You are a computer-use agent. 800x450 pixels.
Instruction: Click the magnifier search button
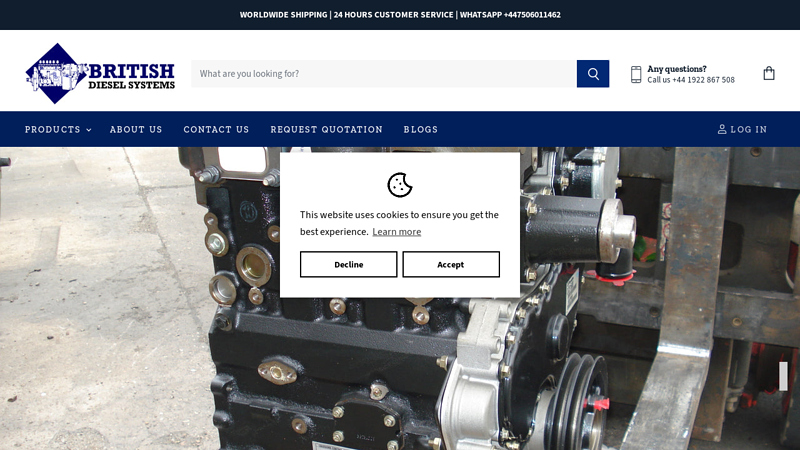tap(593, 73)
